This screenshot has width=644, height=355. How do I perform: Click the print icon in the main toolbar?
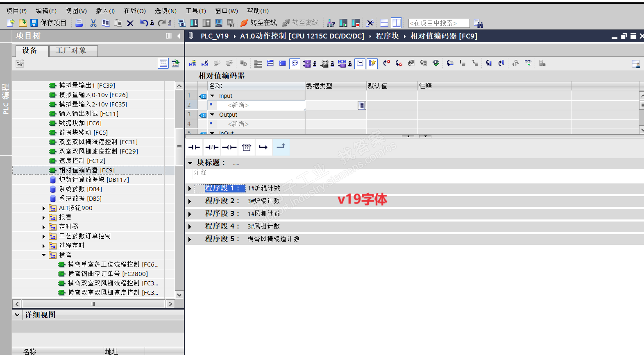79,23
